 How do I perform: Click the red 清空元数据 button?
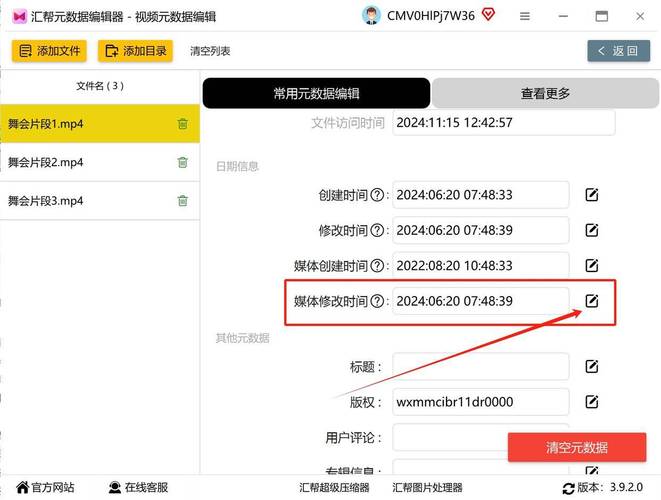click(575, 447)
